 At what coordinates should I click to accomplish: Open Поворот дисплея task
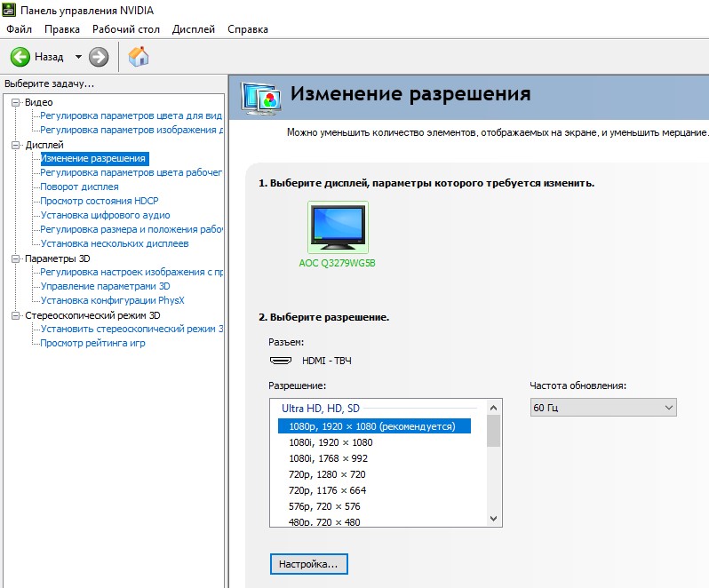click(80, 187)
